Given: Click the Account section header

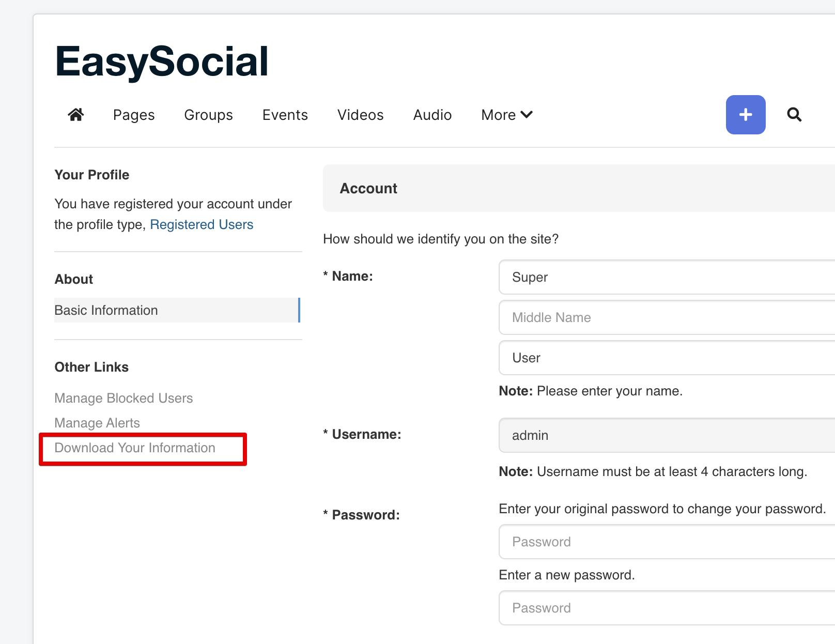Looking at the screenshot, I should pyautogui.click(x=579, y=188).
